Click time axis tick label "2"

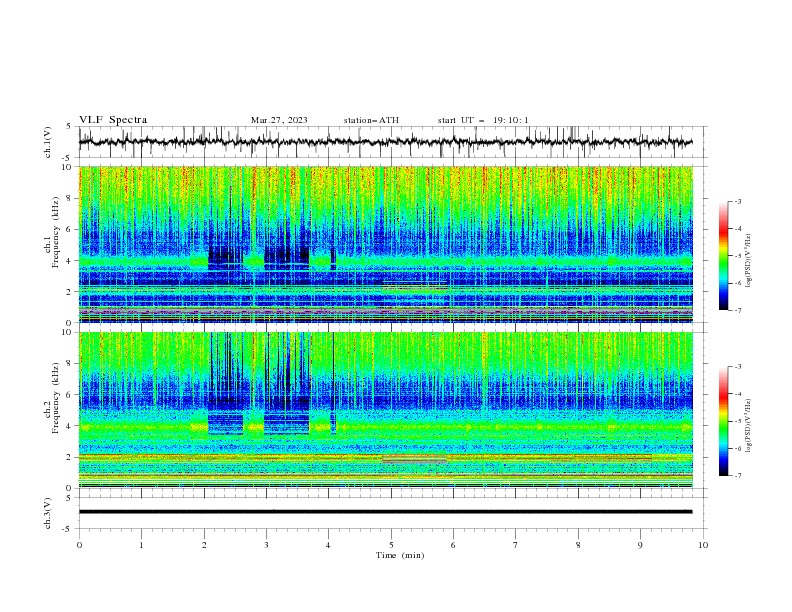coord(204,545)
